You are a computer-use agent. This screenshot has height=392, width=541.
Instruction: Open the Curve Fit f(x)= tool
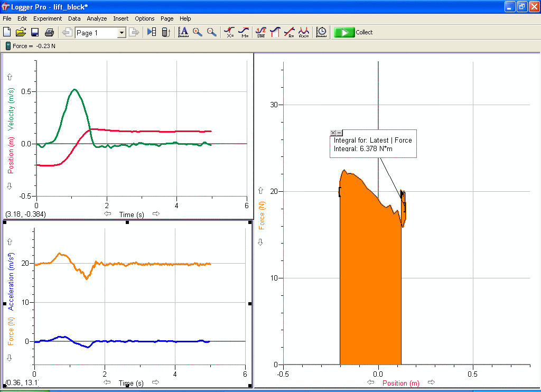coord(304,32)
